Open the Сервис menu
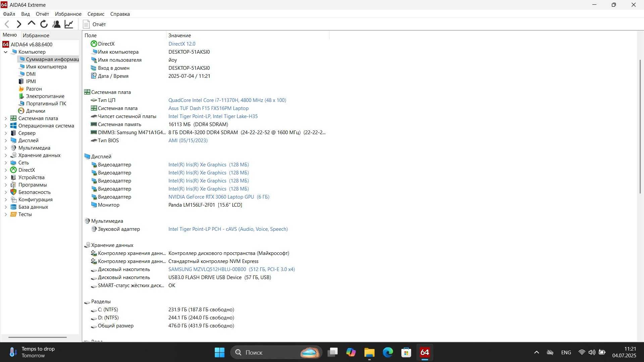The height and width of the screenshot is (362, 644). [96, 14]
